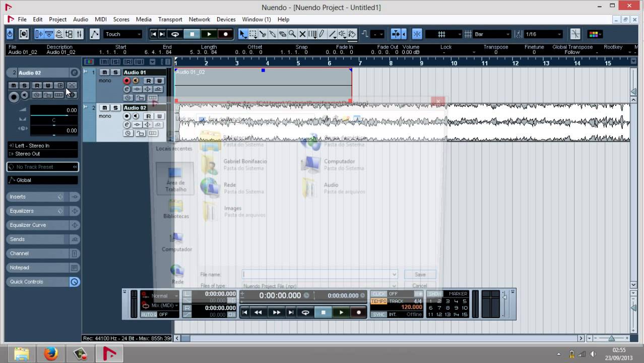Open the File menu
This screenshot has height=363, width=644.
pyautogui.click(x=22, y=19)
